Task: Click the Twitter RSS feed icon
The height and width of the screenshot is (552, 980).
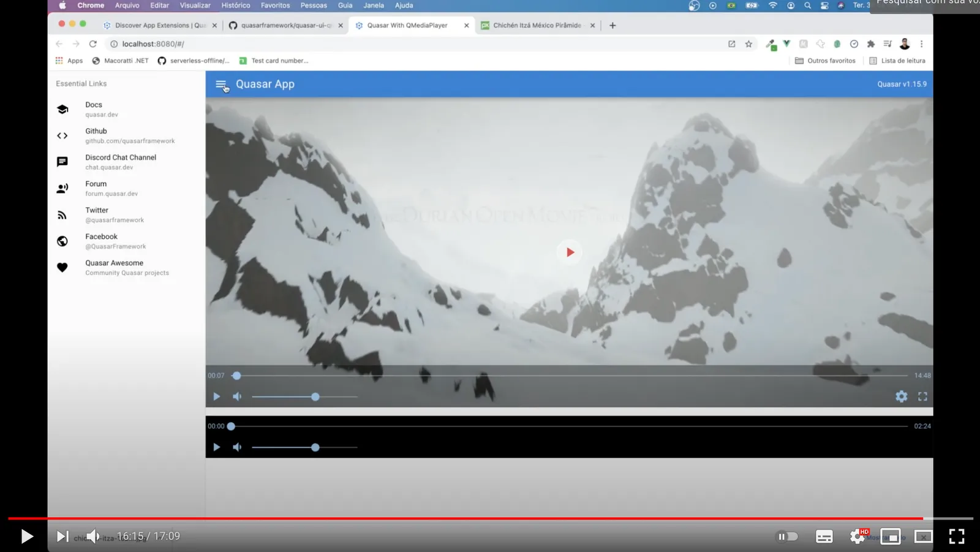Action: pos(62,215)
